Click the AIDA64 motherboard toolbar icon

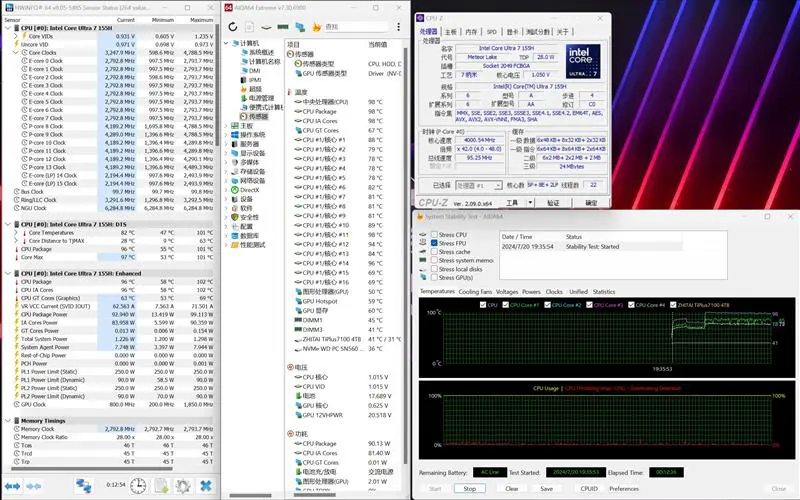[266, 27]
